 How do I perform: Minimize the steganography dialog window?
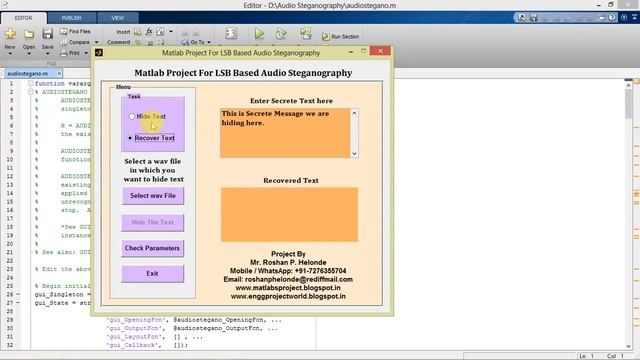pyautogui.click(x=351, y=52)
